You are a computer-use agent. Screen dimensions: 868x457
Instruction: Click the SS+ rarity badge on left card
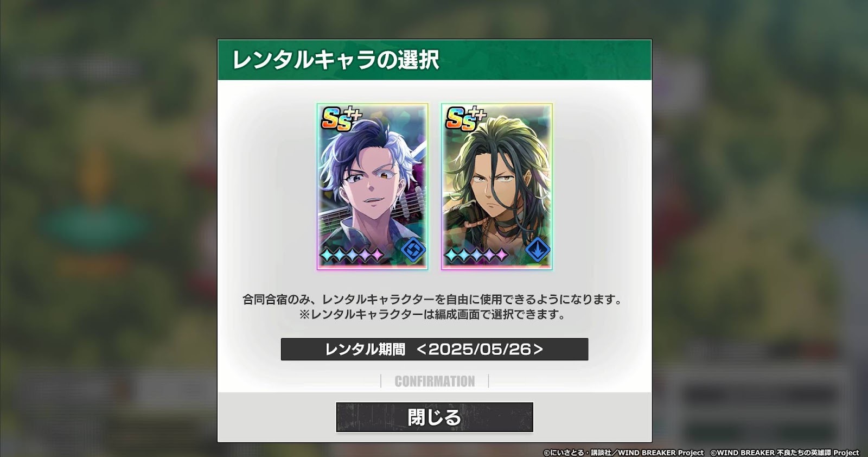coord(341,119)
